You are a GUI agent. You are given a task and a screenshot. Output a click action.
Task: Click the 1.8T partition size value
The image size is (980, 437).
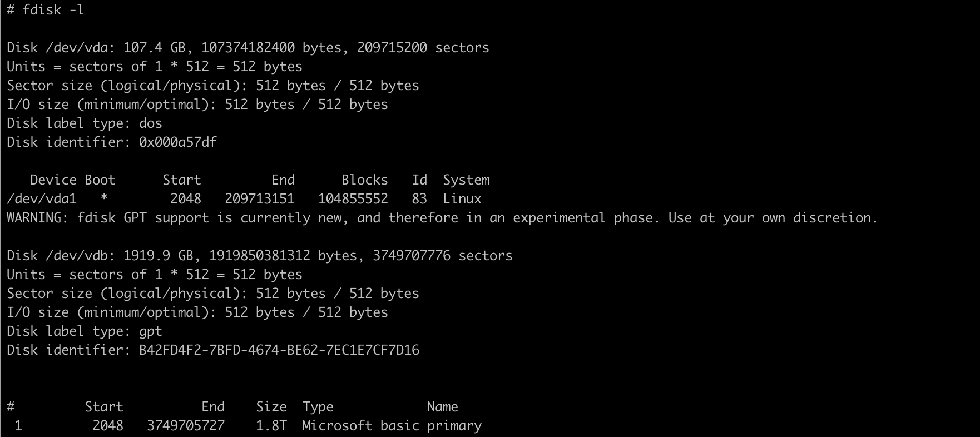point(271,426)
